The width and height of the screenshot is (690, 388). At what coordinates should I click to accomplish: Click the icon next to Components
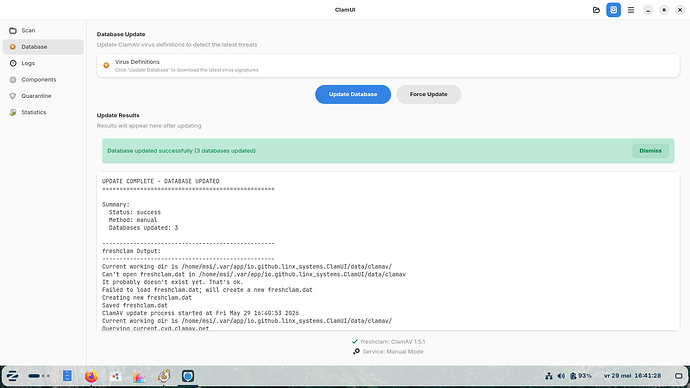click(13, 80)
